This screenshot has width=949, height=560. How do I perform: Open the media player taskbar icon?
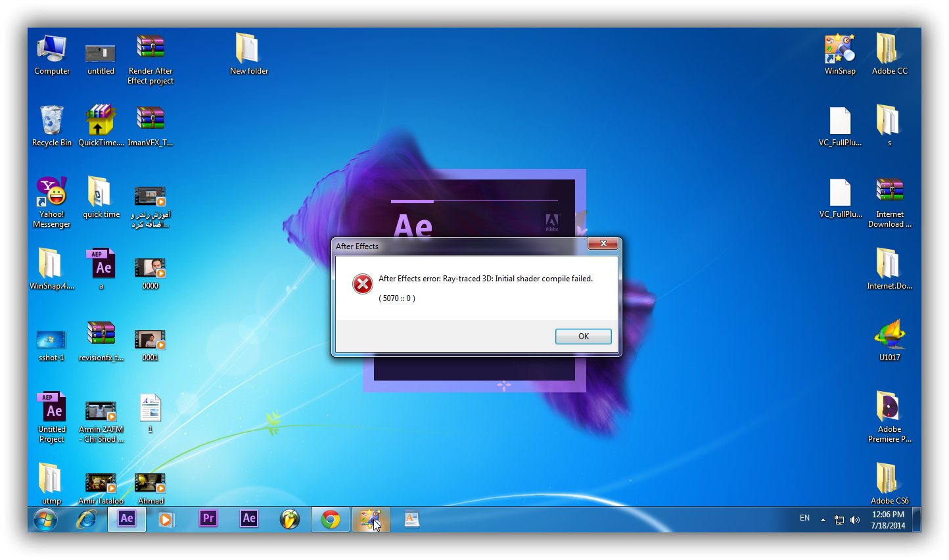click(167, 519)
